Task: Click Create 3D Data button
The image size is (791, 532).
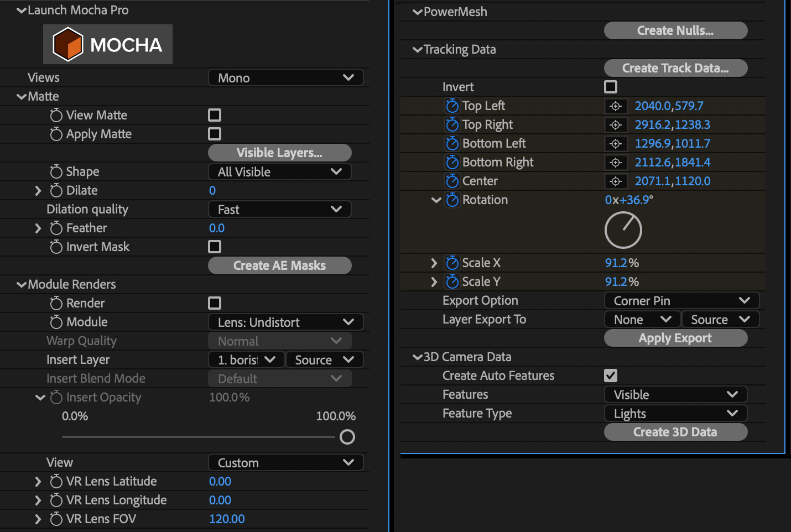Action: pyautogui.click(x=676, y=432)
